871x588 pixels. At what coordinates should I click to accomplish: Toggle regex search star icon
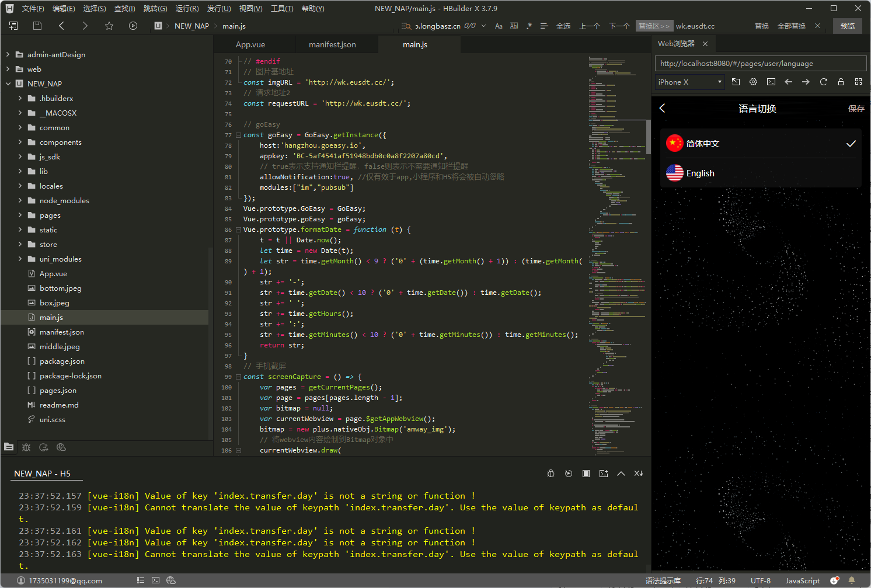[529, 26]
